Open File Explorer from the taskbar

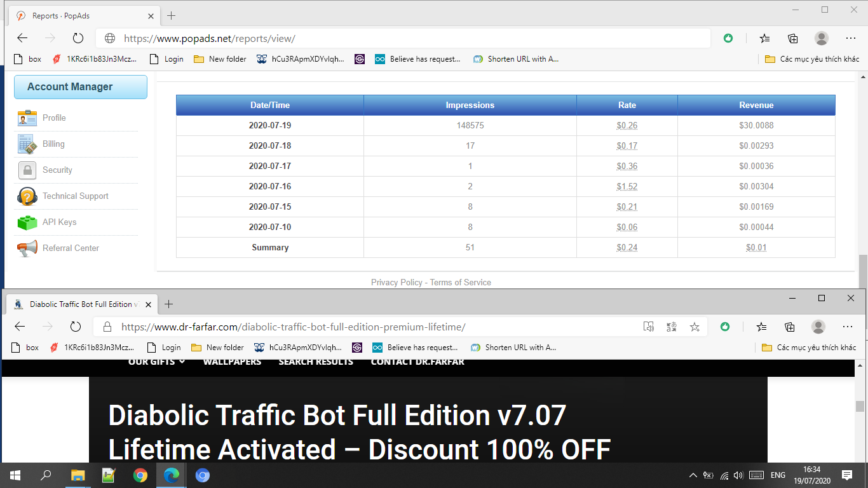pyautogui.click(x=78, y=475)
